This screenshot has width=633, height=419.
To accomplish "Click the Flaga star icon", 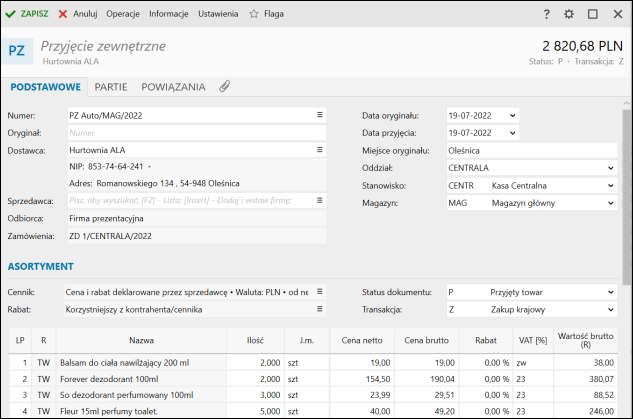I will [254, 14].
